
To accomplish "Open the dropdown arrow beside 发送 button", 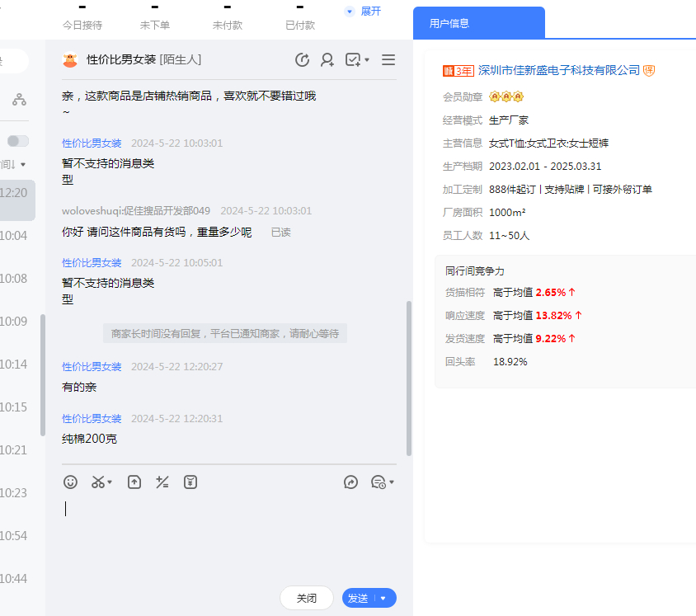I will [x=383, y=599].
